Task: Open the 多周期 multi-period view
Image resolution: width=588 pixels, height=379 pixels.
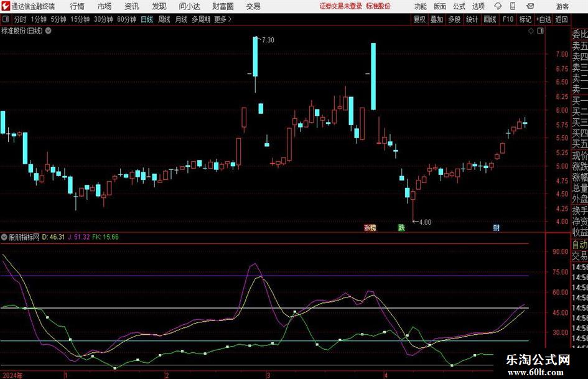Action: tap(201, 19)
